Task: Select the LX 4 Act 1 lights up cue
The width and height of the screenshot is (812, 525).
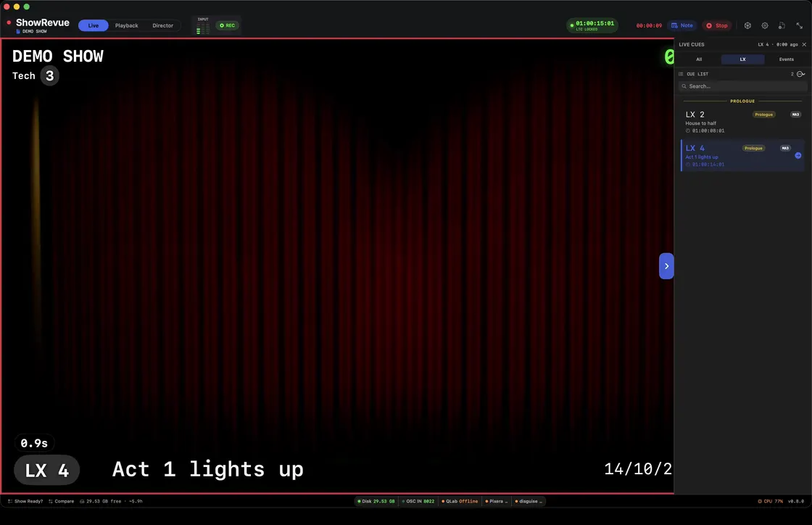Action: [742, 155]
